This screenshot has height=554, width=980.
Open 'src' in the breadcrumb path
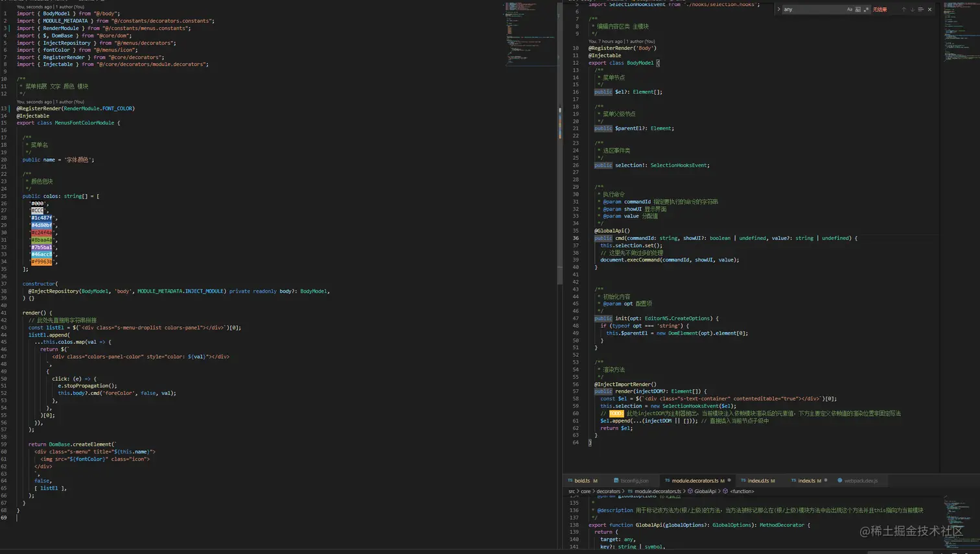pos(572,492)
